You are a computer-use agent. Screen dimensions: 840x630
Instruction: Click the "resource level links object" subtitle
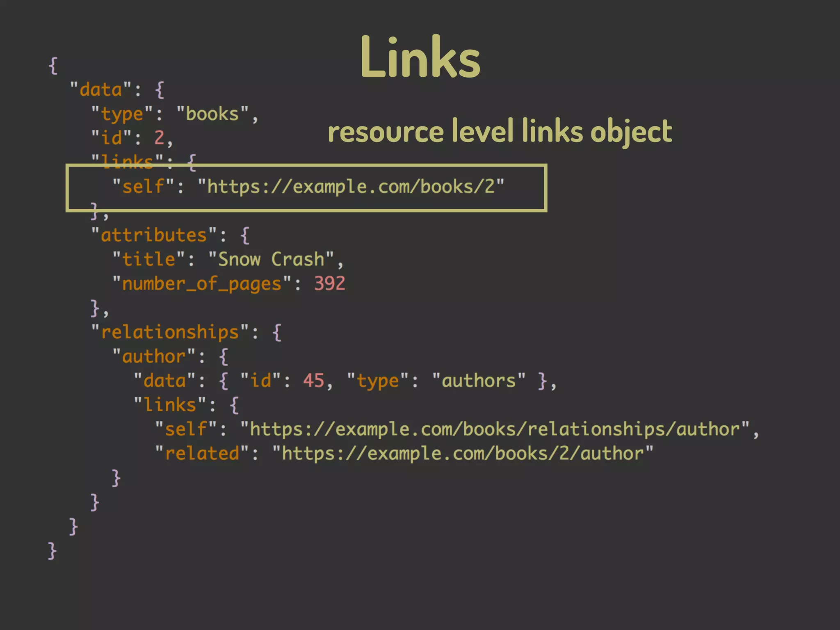pos(500,131)
